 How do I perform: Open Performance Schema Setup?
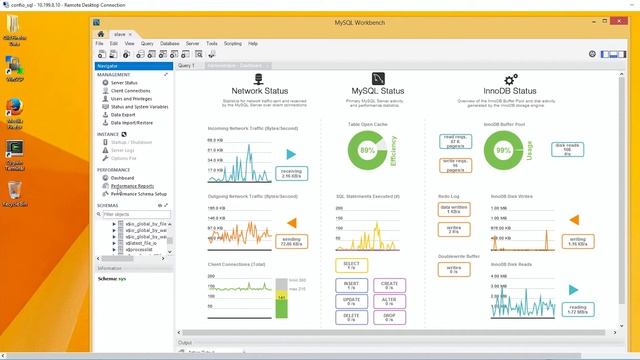(x=139, y=194)
